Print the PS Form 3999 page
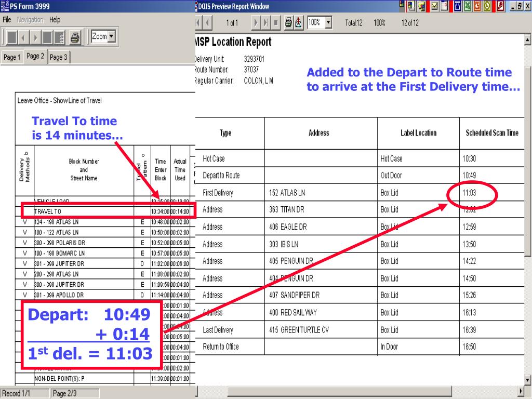This screenshot has width=532, height=399. pyautogui.click(x=75, y=37)
